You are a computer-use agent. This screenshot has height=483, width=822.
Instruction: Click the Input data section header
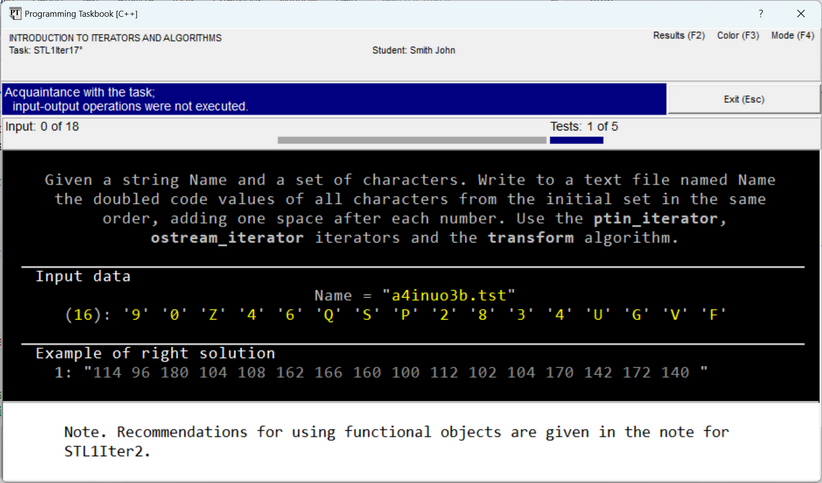click(83, 276)
